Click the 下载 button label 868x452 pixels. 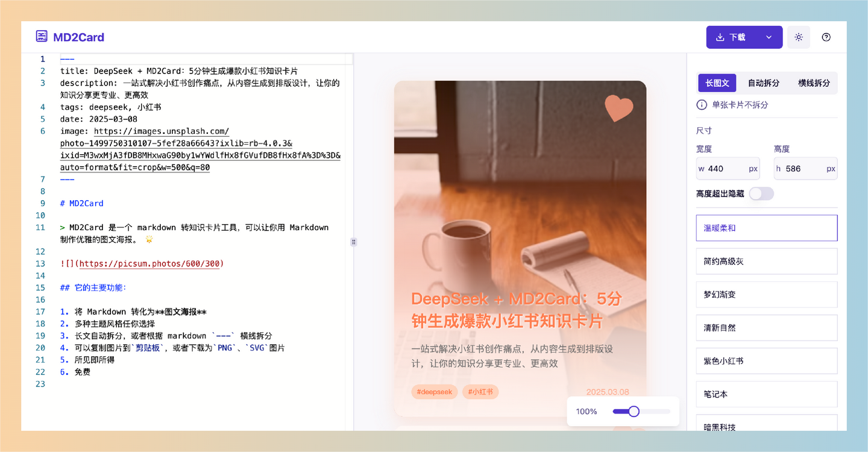pyautogui.click(x=738, y=37)
